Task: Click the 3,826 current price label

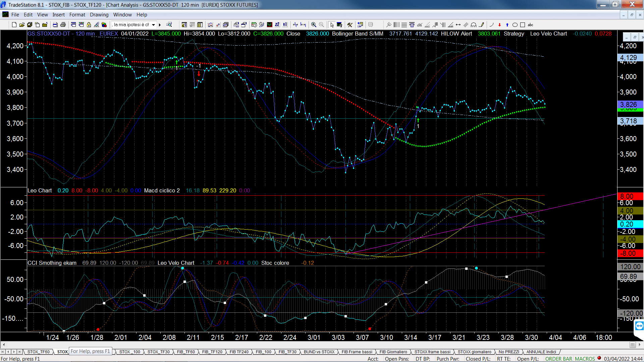Action: [630, 105]
